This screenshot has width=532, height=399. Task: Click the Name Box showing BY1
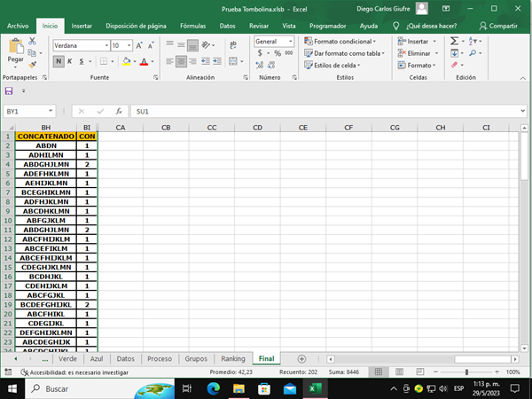point(27,112)
